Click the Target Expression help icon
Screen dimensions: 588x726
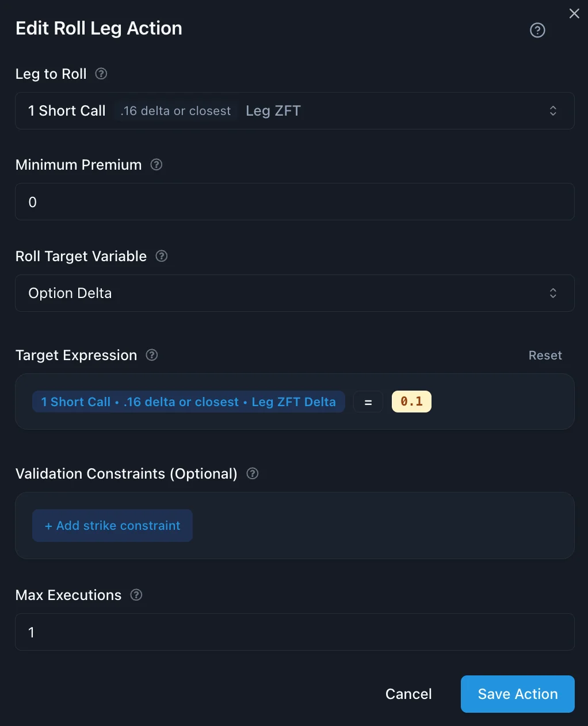click(x=152, y=355)
